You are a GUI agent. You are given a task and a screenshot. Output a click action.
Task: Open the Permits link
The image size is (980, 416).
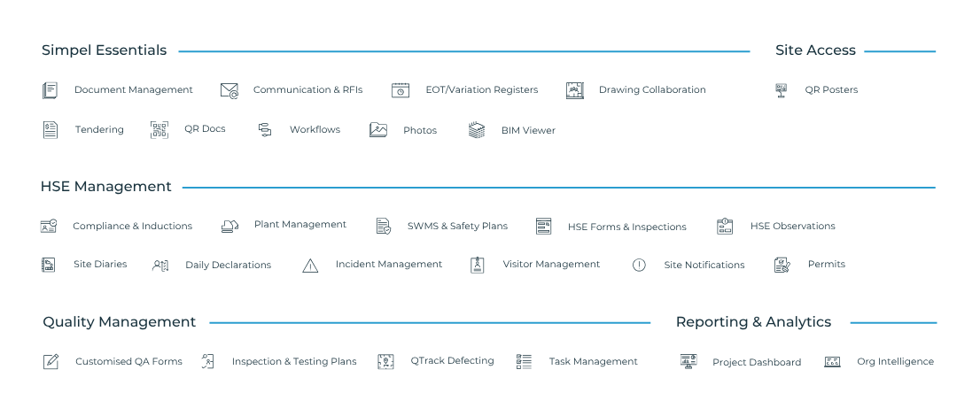(826, 265)
